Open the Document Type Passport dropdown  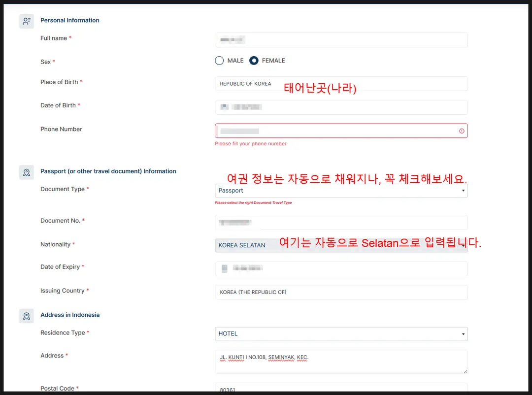pyautogui.click(x=341, y=191)
